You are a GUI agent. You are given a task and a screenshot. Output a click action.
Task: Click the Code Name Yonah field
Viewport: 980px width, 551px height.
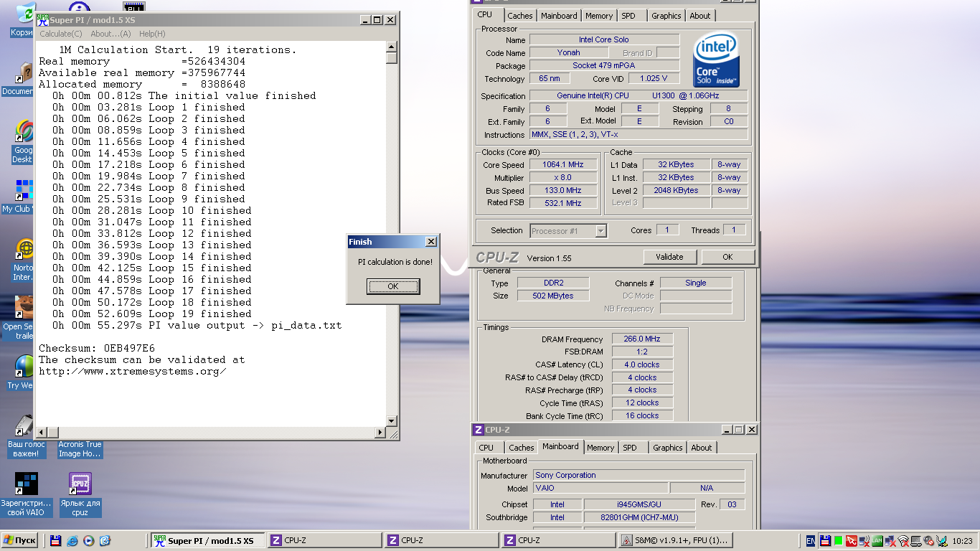(569, 52)
